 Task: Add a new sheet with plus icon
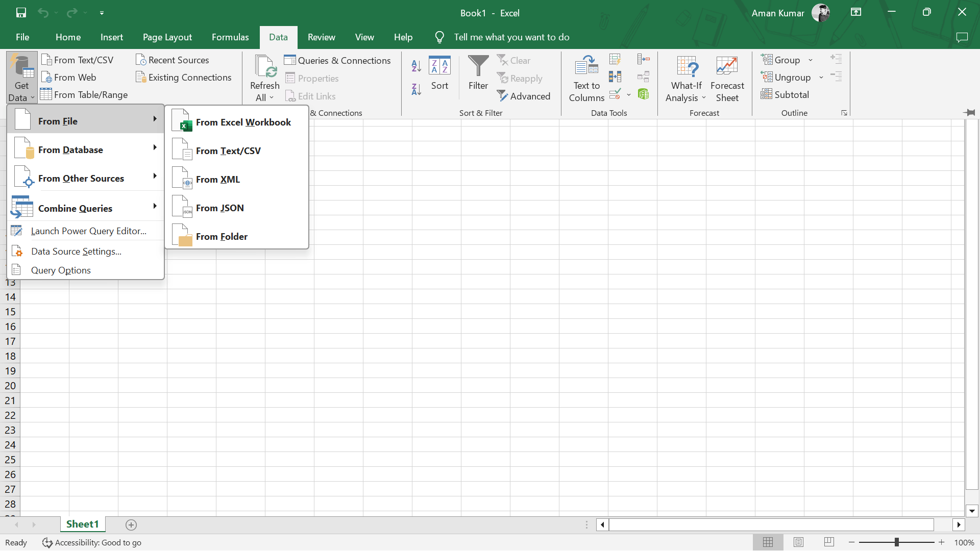pos(131,524)
